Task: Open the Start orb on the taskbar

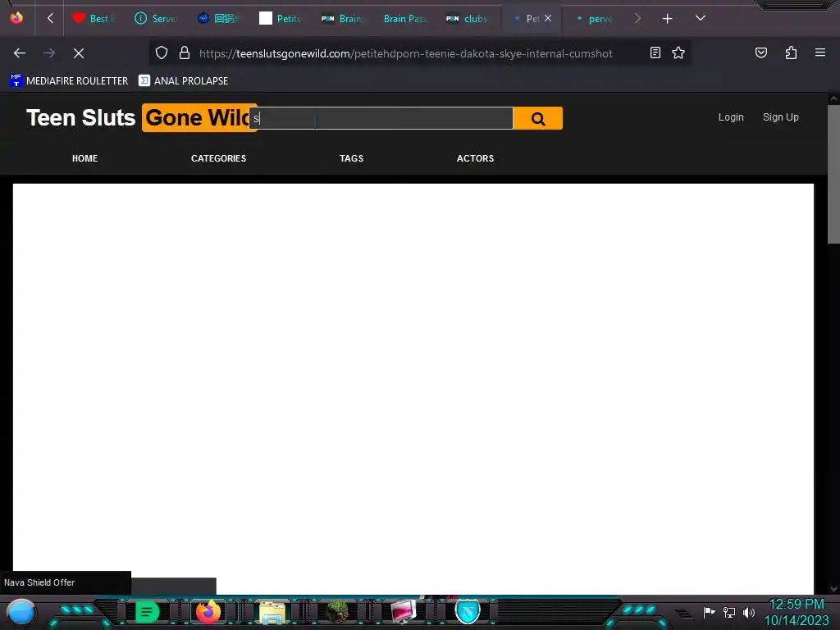Action: (21, 612)
